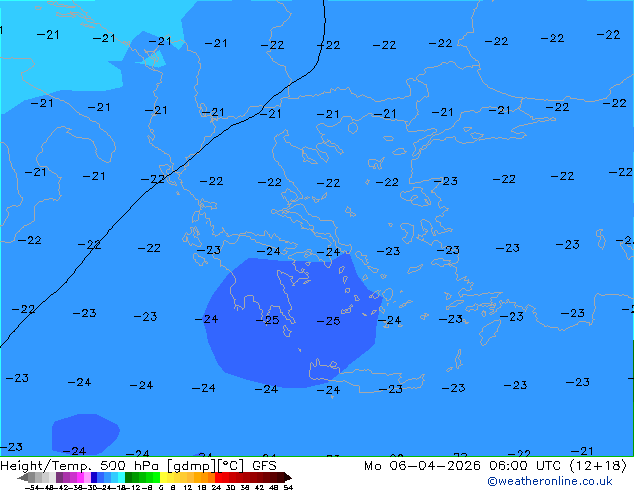Screen dimensions: 634x490
Task: Click the weatheronline.co.uk copyright link
Action: click(550, 481)
